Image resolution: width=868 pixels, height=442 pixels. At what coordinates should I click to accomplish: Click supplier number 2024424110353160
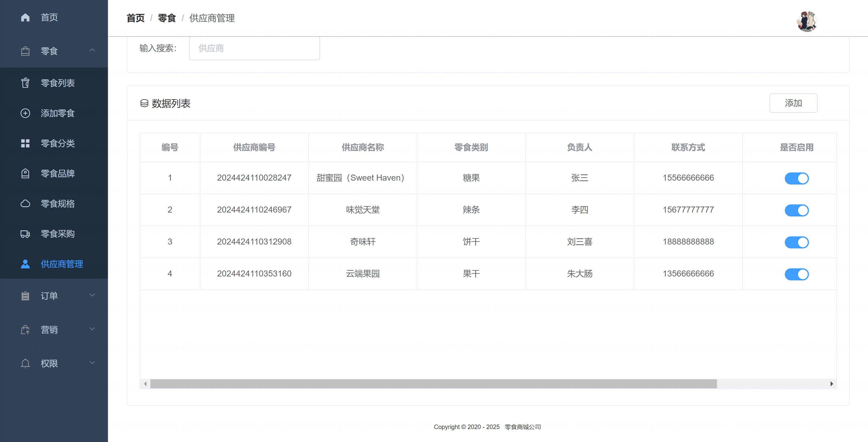click(254, 274)
